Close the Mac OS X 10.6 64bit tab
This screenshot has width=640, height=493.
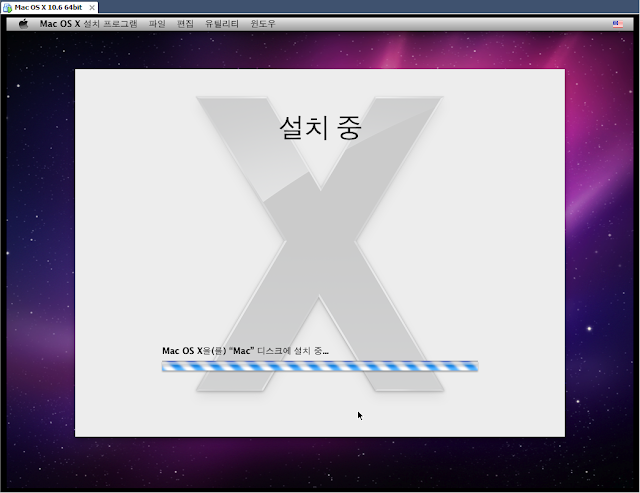click(92, 7)
